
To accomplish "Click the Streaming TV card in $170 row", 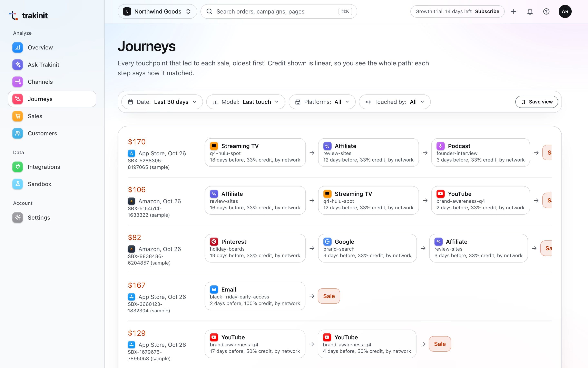I will [255, 153].
